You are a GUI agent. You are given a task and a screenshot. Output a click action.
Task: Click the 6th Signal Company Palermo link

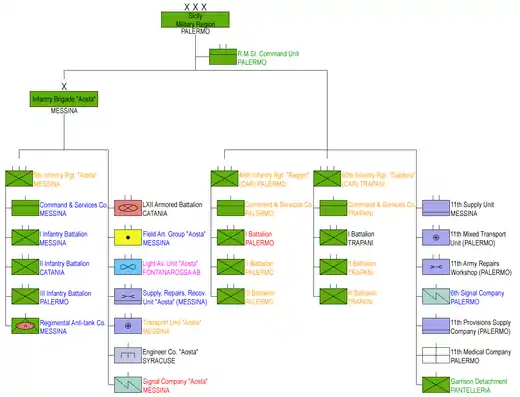click(x=477, y=297)
